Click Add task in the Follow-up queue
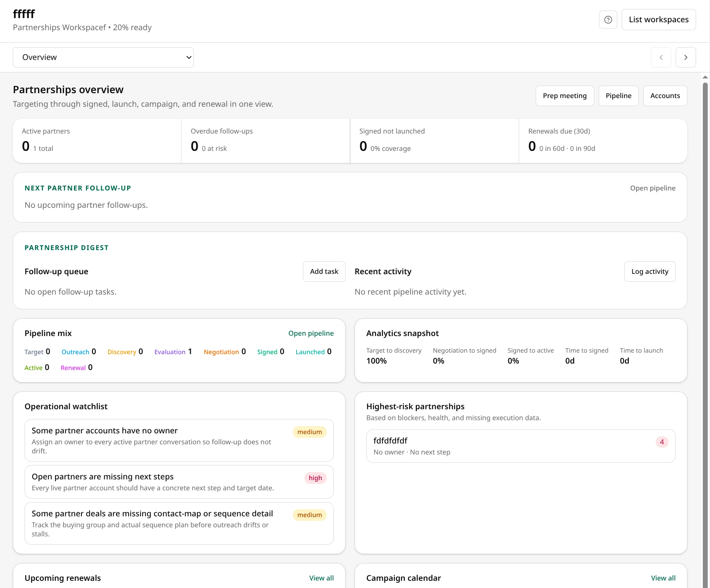710x588 pixels. 324,271
